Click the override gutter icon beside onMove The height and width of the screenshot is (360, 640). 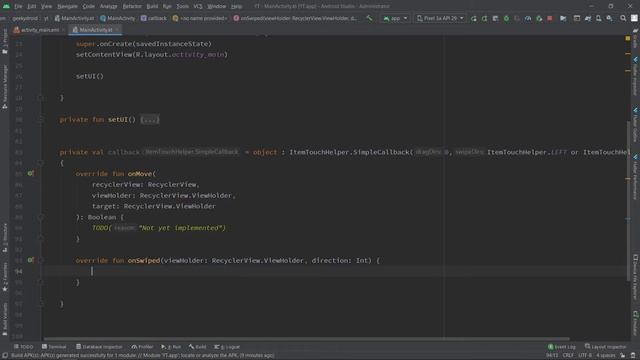(30, 173)
